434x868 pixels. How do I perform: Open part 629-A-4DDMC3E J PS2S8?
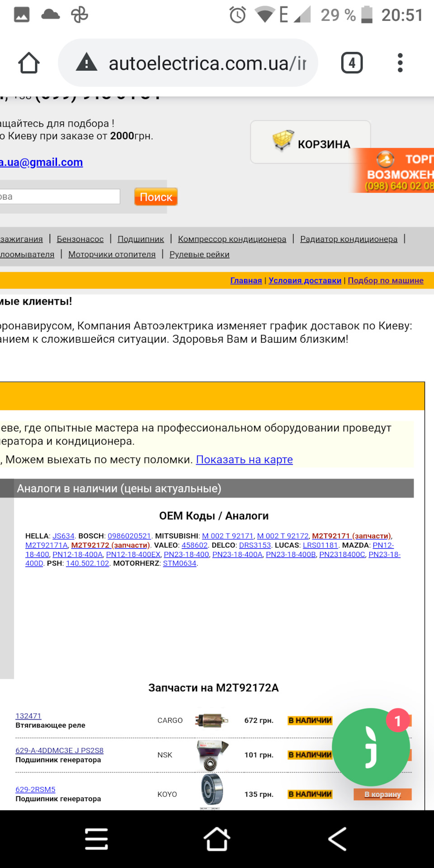[59, 750]
